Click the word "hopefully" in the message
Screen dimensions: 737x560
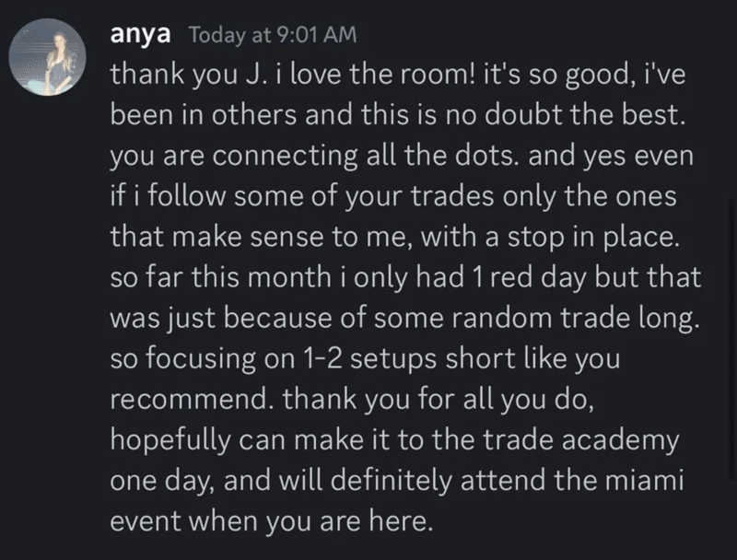tap(170, 440)
